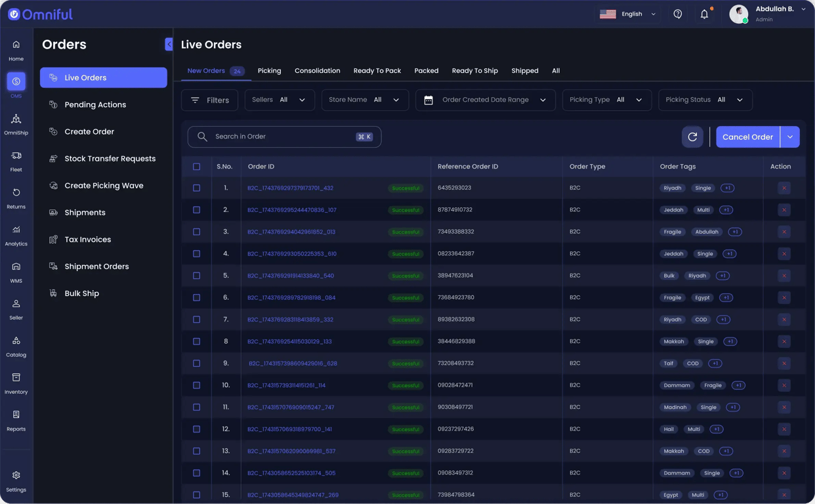Click inside the Search in Order field
This screenshot has width=815, height=504.
[282, 136]
